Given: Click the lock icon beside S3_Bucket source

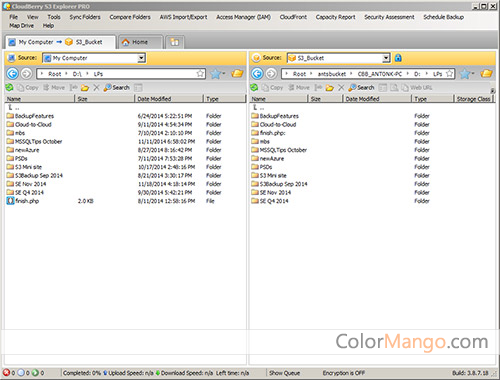Looking at the screenshot, I should (398, 58).
